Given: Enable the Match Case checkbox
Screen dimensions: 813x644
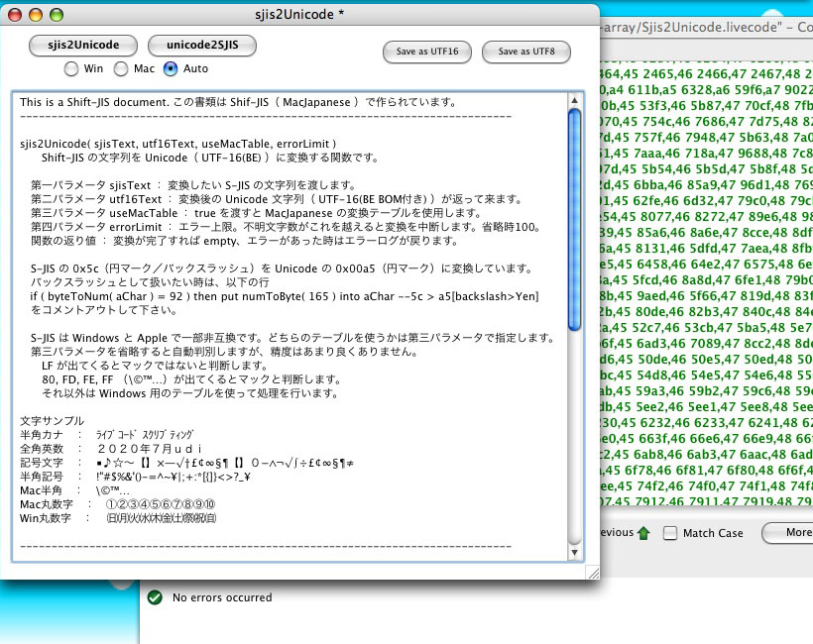Looking at the screenshot, I should 669,533.
